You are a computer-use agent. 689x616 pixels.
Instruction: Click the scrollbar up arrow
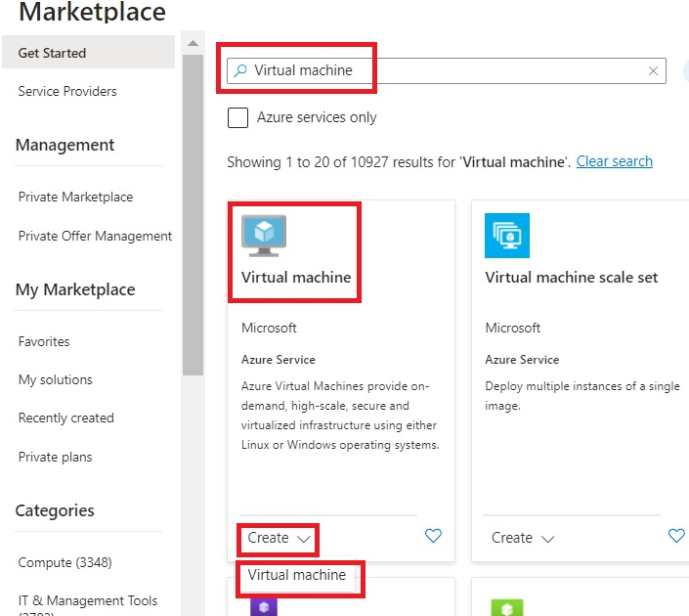193,43
